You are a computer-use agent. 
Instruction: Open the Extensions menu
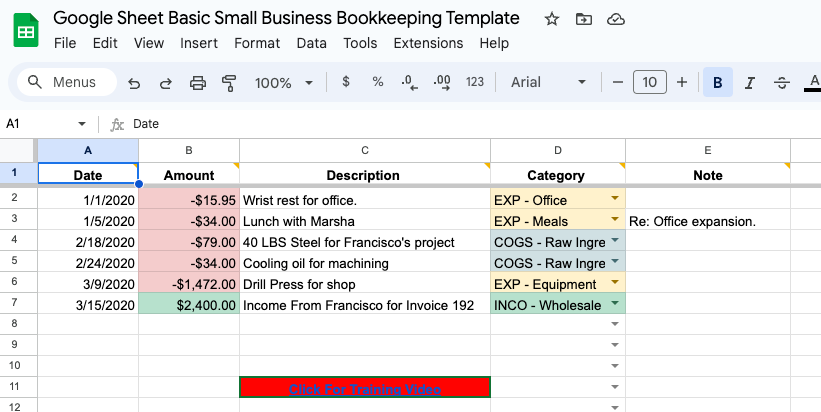point(428,43)
